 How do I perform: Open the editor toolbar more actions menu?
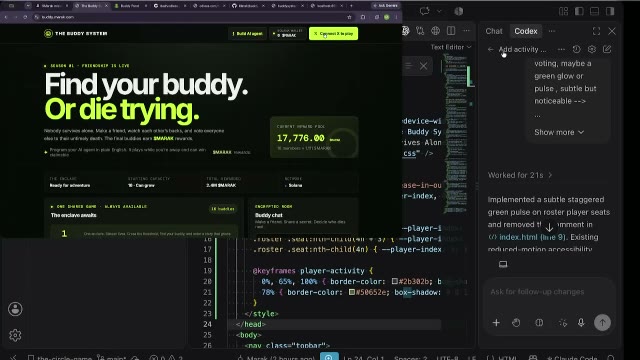(466, 31)
